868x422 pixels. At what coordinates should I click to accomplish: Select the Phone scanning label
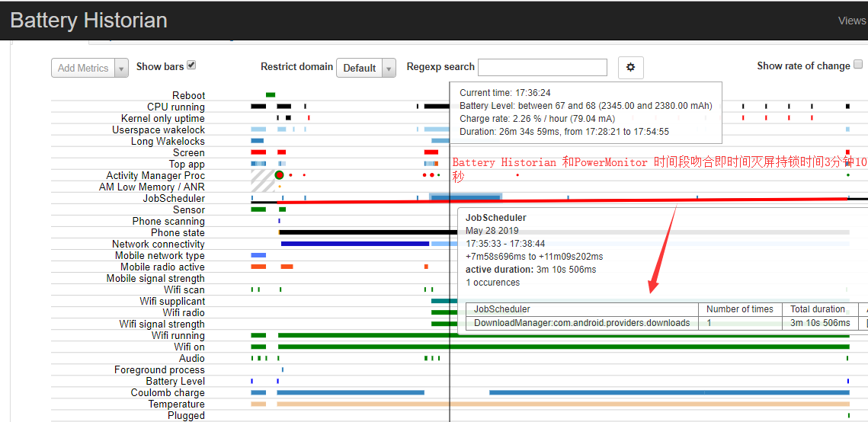pos(168,221)
